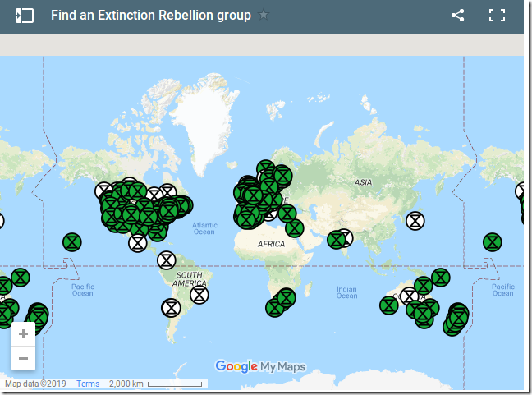Image resolution: width=532 pixels, height=395 pixels.
Task: Share the map via share icon
Action: pos(457,16)
